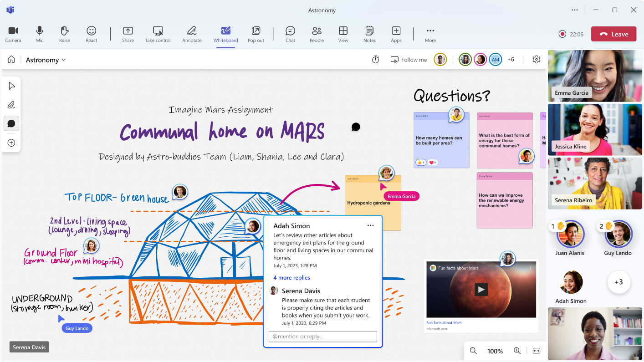Select the arrow selection tool
Viewport: 644px width, 362px height.
pos(11,86)
